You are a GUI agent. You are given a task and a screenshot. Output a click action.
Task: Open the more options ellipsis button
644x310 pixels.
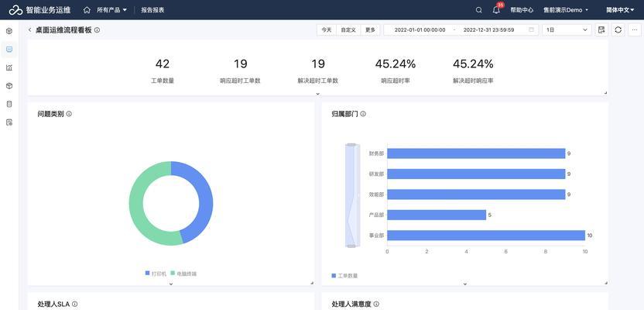coord(635,30)
